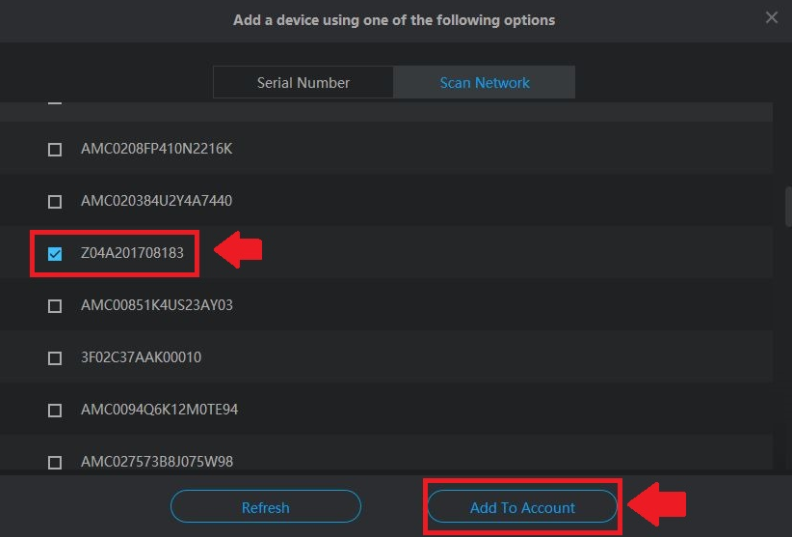Select the checkbox for device 3F02C37AAK00010
Viewport: 792px width, 537px height.
[55, 358]
